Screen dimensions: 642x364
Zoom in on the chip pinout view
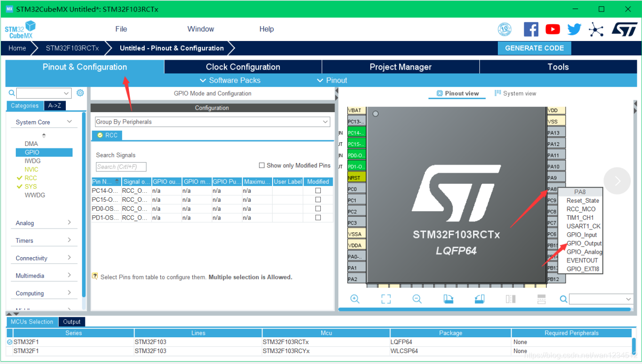coord(355,299)
